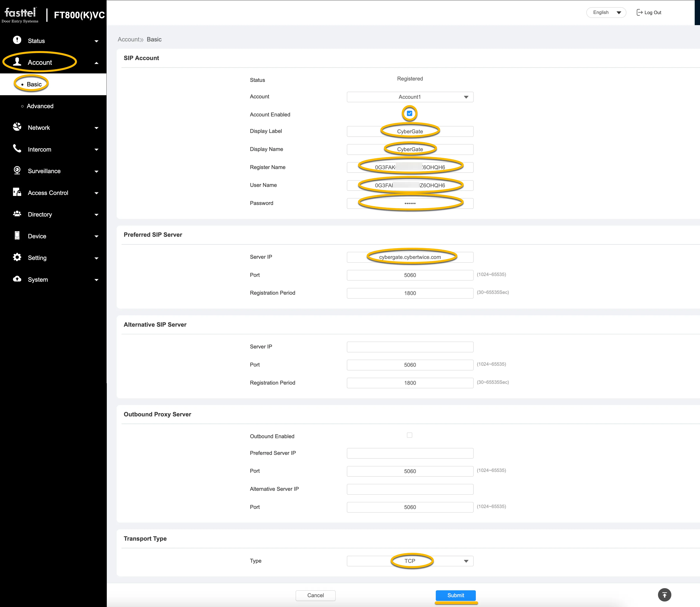Uncheck the Account Enabled checkbox
The height and width of the screenshot is (607, 700).
(x=409, y=113)
